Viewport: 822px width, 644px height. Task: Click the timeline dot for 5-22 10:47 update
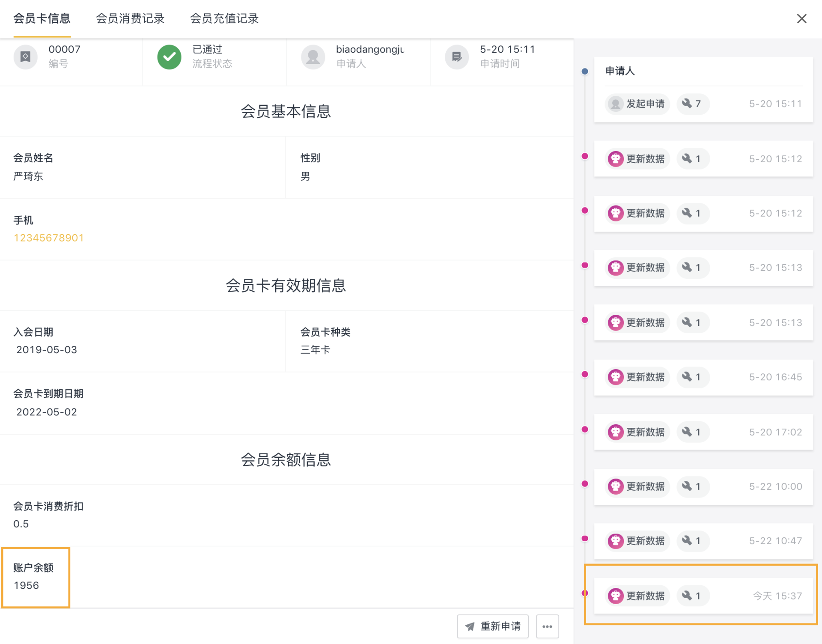click(x=585, y=538)
